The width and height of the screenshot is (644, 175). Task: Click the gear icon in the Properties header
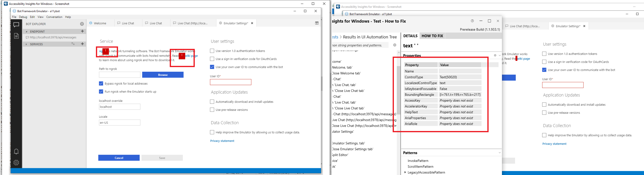495,55
